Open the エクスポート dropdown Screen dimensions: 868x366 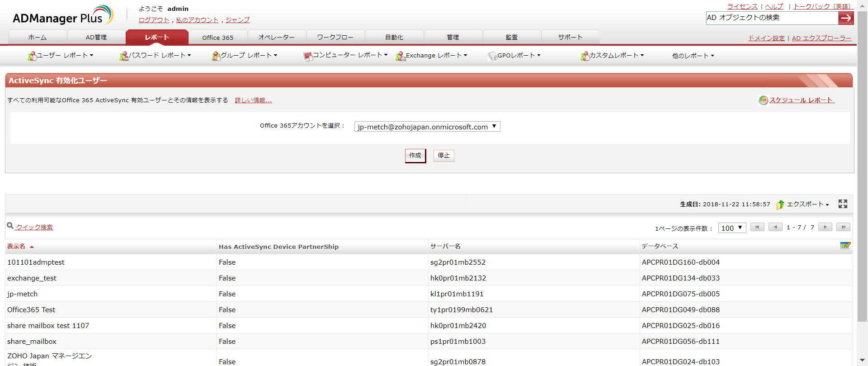[808, 204]
